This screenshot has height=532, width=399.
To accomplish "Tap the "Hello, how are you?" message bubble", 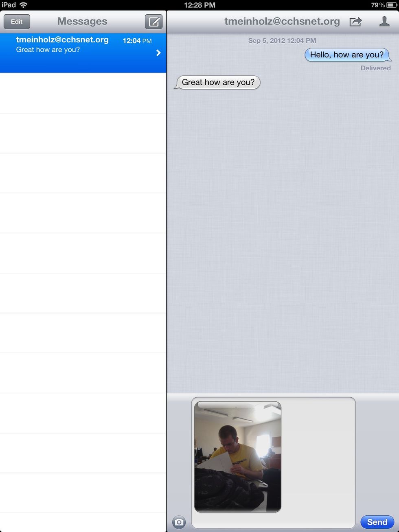I will pos(347,55).
